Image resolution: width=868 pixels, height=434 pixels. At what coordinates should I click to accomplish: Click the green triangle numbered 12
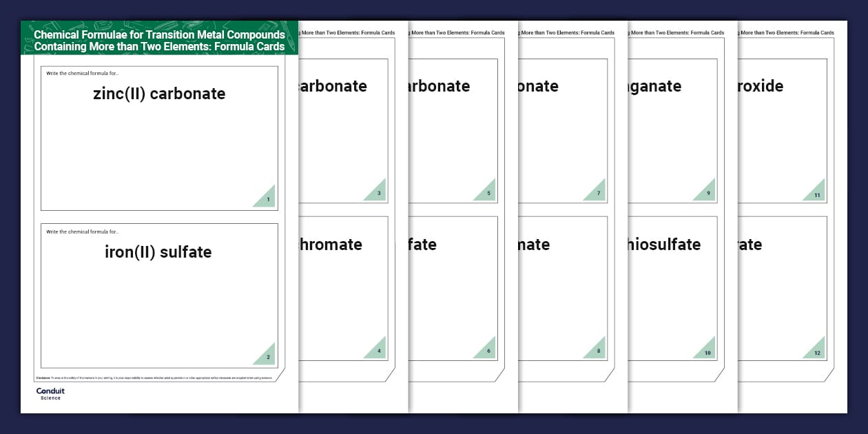click(816, 353)
